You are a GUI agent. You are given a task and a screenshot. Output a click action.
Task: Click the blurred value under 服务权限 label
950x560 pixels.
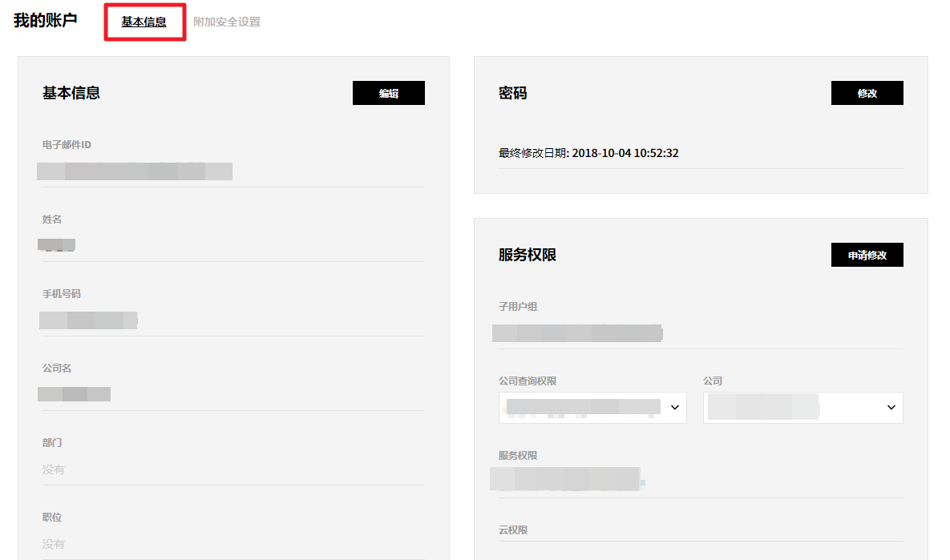point(568,479)
